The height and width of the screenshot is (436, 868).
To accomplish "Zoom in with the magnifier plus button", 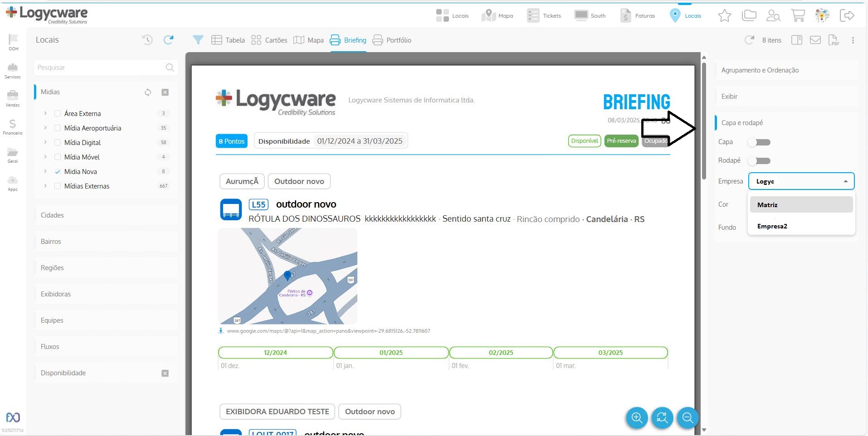I will click(637, 417).
